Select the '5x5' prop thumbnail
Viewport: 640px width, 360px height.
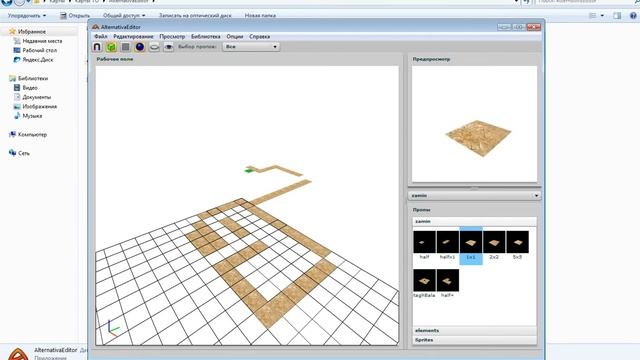(x=517, y=242)
